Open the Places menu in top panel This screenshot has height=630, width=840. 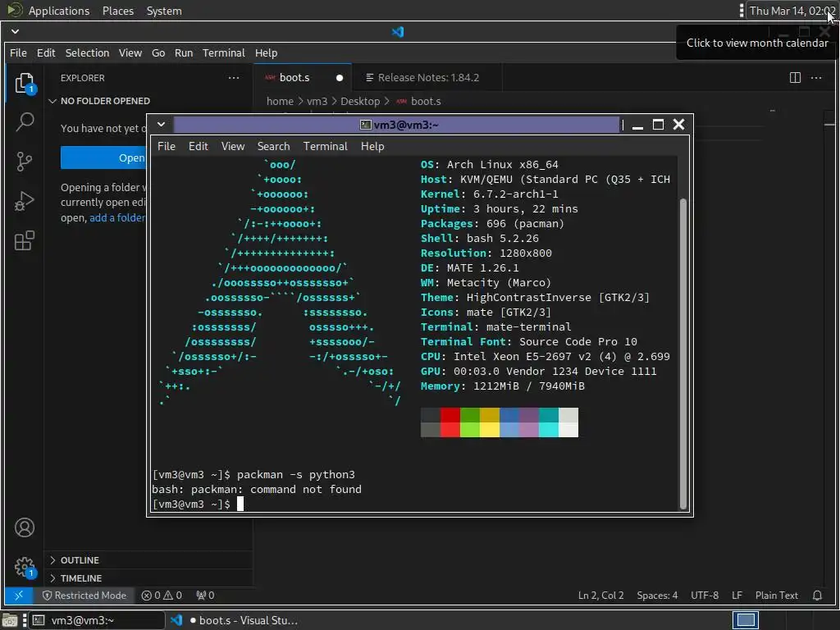118,11
